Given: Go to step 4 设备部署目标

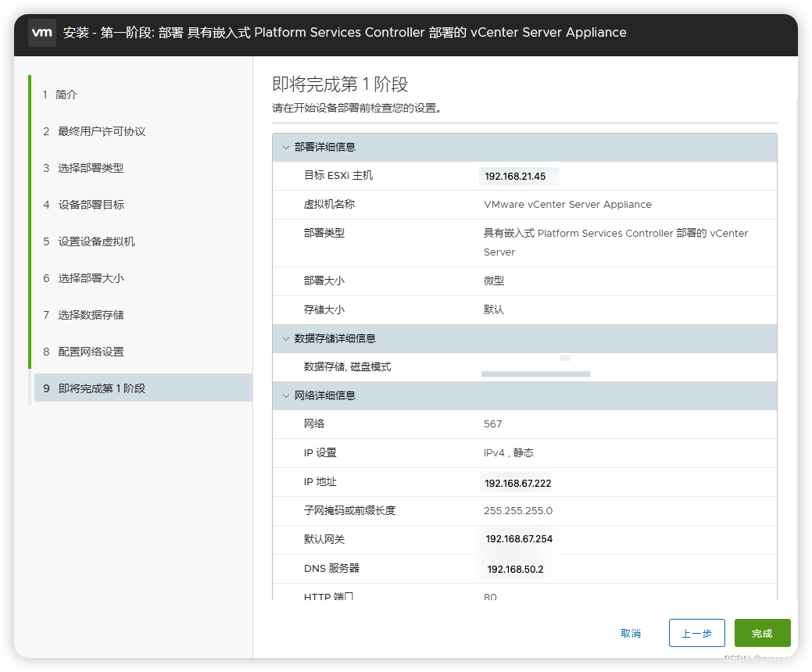Looking at the screenshot, I should pos(84,205).
